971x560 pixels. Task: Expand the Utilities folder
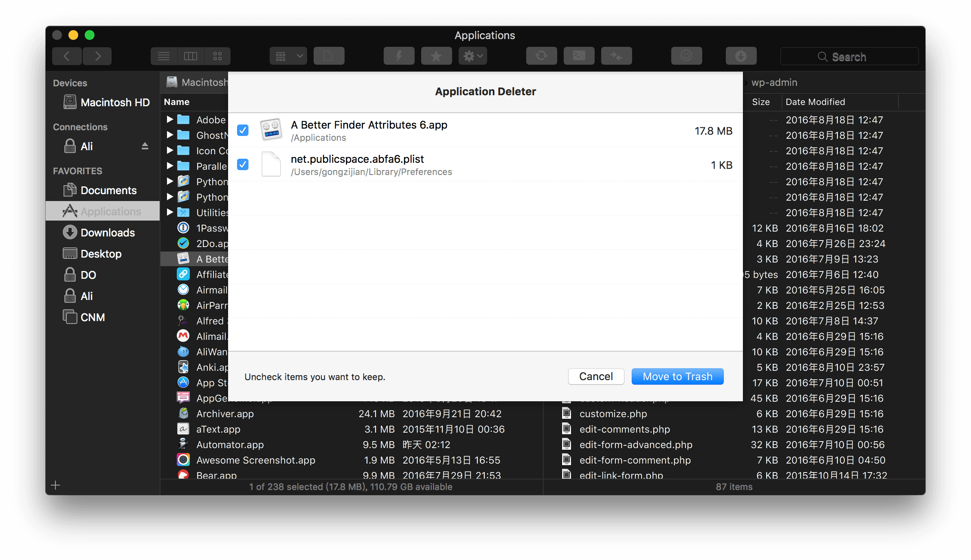click(x=170, y=212)
